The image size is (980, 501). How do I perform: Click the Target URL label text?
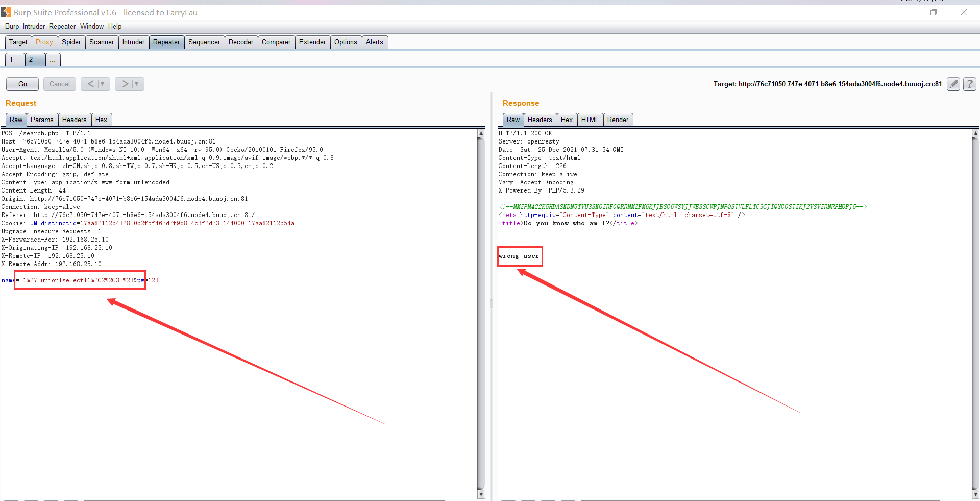827,84
